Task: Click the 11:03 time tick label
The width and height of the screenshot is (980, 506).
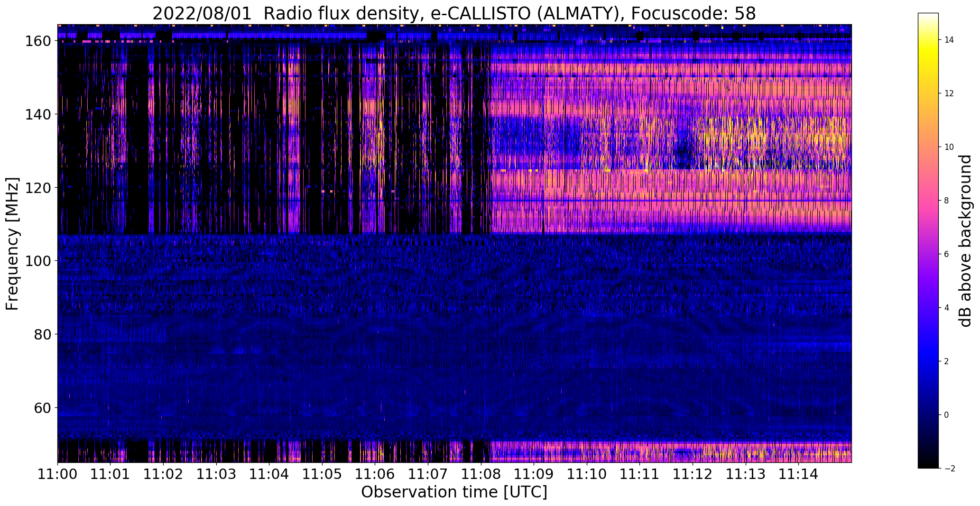Action: [216, 473]
